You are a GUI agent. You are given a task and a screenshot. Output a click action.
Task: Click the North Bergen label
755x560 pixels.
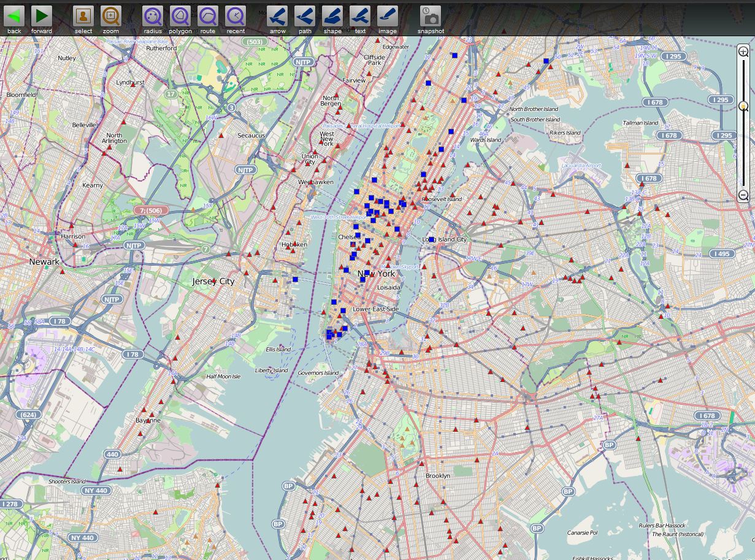click(331, 101)
